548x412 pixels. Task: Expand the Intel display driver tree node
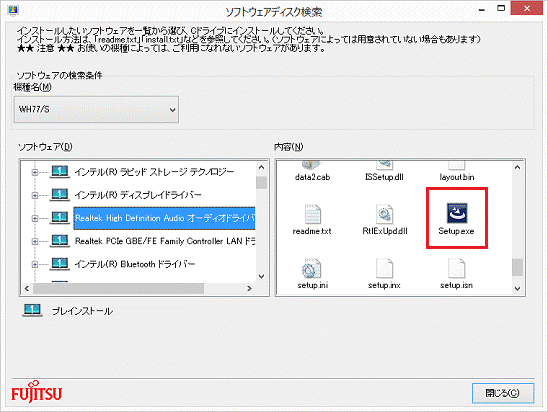pyautogui.click(x=35, y=195)
